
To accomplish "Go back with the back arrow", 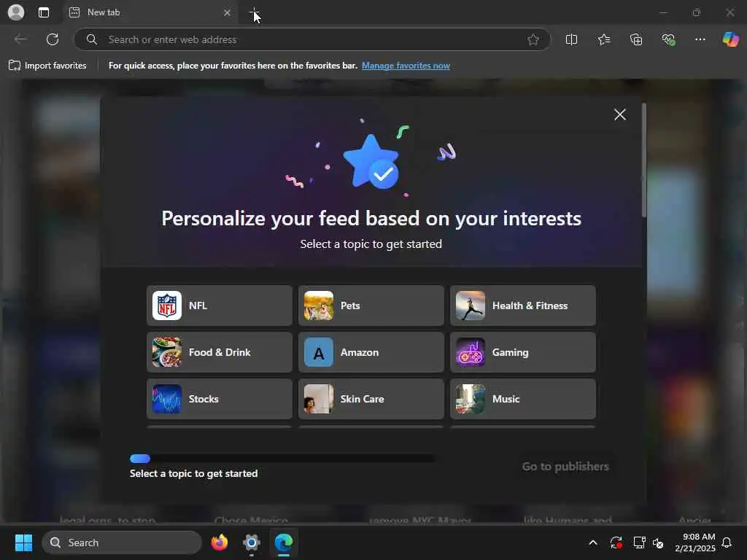I will click(x=20, y=39).
